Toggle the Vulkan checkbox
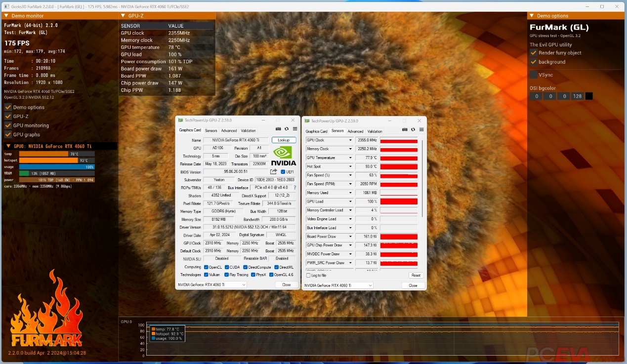The height and width of the screenshot is (364, 627). (206, 275)
